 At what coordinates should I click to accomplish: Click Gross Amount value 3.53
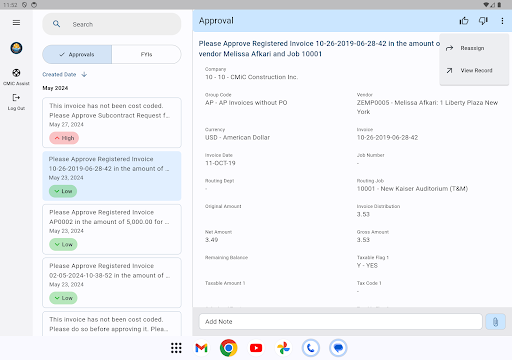tap(363, 240)
